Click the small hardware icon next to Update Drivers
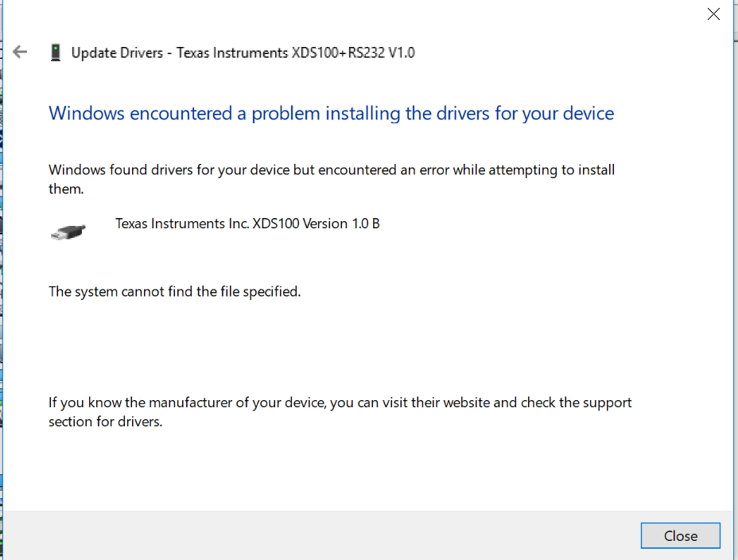The height and width of the screenshot is (560, 738). tap(55, 52)
